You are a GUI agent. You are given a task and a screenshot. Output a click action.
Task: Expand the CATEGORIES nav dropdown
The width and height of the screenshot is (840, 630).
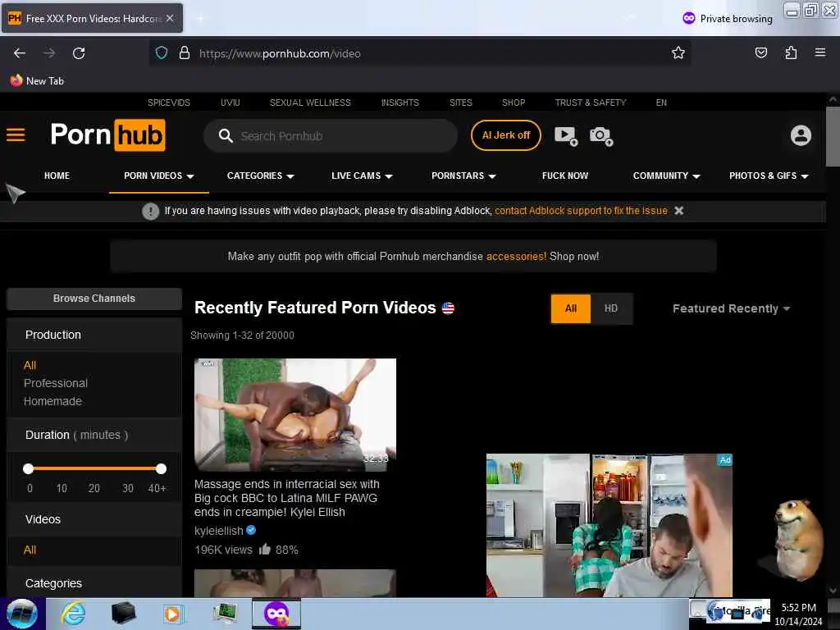click(x=260, y=176)
